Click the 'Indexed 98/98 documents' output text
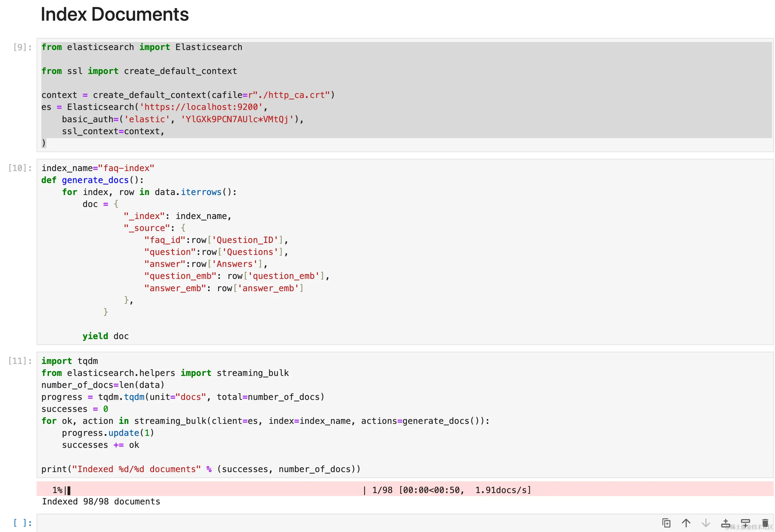This screenshot has width=775, height=532. pyautogui.click(x=101, y=502)
